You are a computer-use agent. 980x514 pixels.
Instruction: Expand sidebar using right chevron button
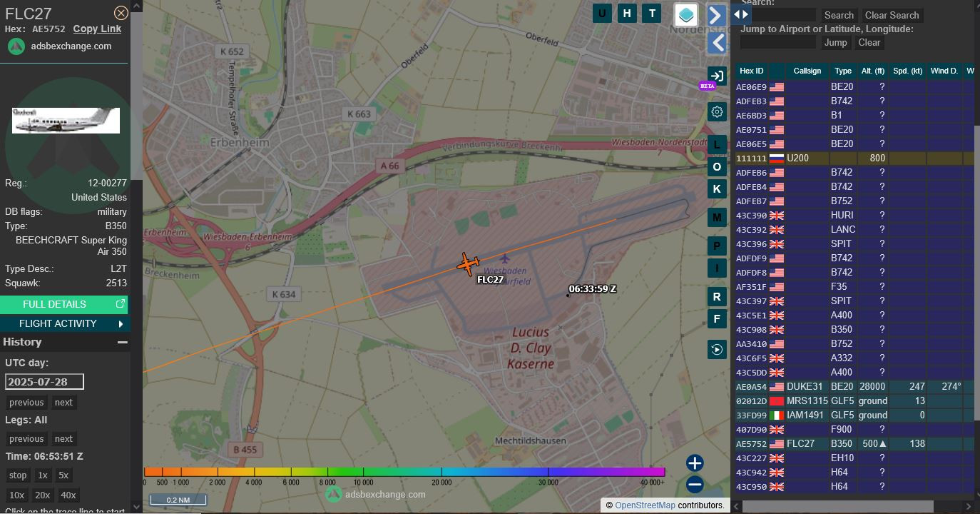tap(717, 15)
